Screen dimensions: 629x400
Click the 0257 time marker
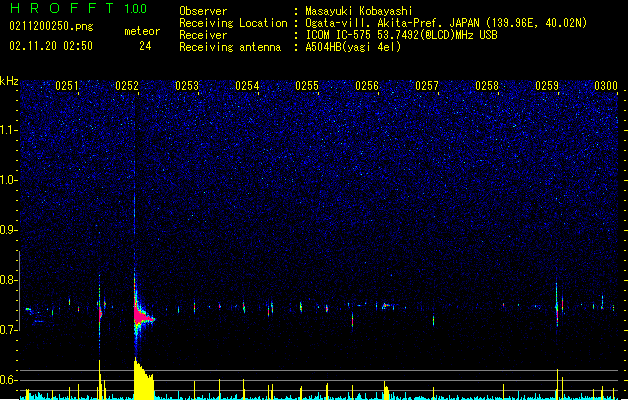(x=427, y=86)
